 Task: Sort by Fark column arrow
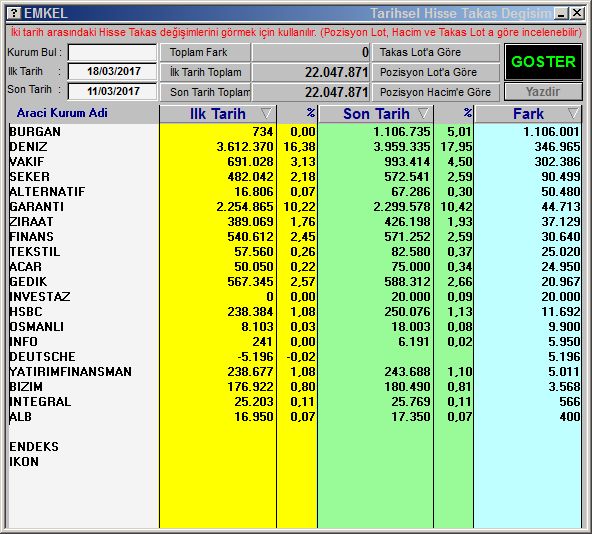tap(573, 113)
